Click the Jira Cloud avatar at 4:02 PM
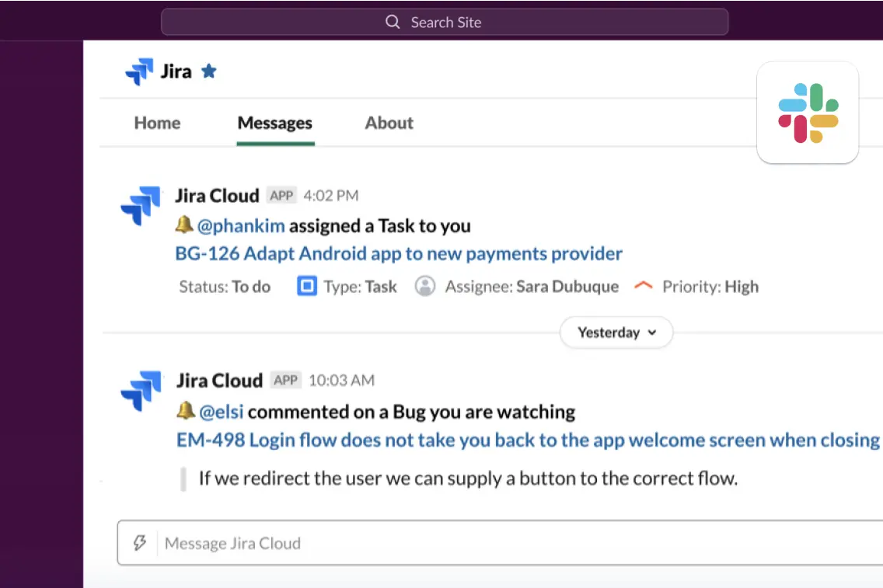Screen dimensions: 883x588 (x=141, y=206)
